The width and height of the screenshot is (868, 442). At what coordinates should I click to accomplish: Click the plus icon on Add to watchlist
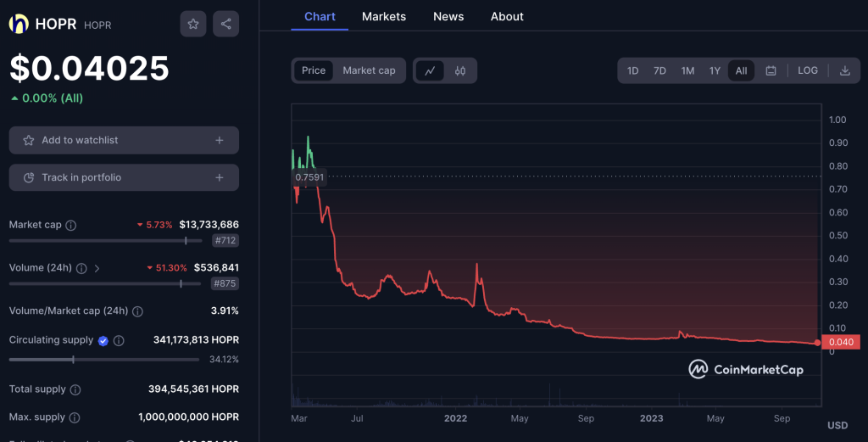point(220,141)
